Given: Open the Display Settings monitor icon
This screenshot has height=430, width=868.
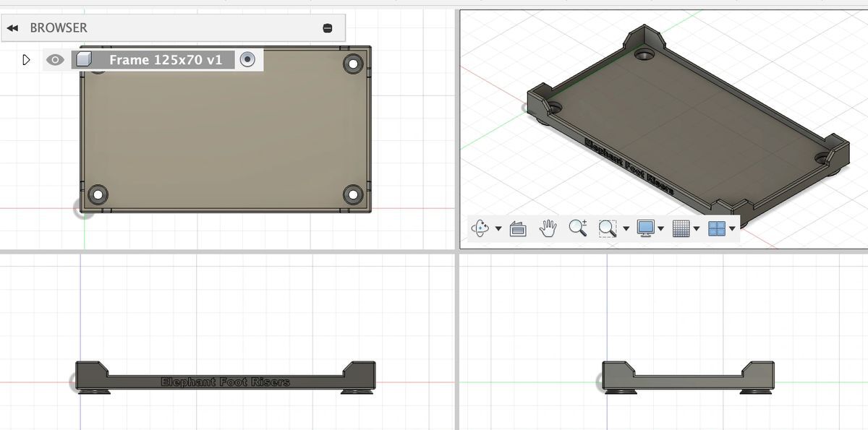Looking at the screenshot, I should point(646,228).
